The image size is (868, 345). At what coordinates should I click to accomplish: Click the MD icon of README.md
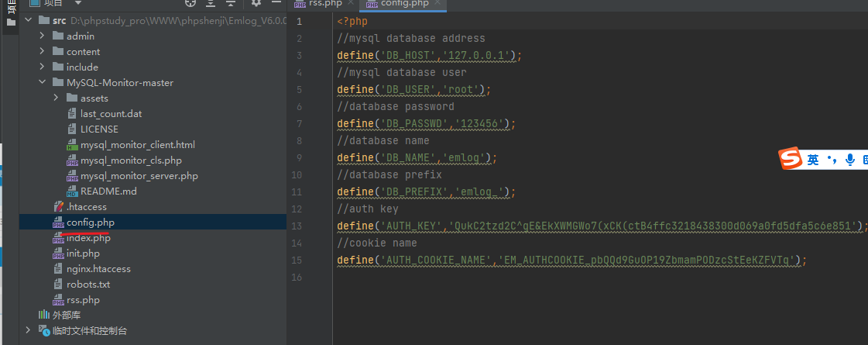pos(72,192)
